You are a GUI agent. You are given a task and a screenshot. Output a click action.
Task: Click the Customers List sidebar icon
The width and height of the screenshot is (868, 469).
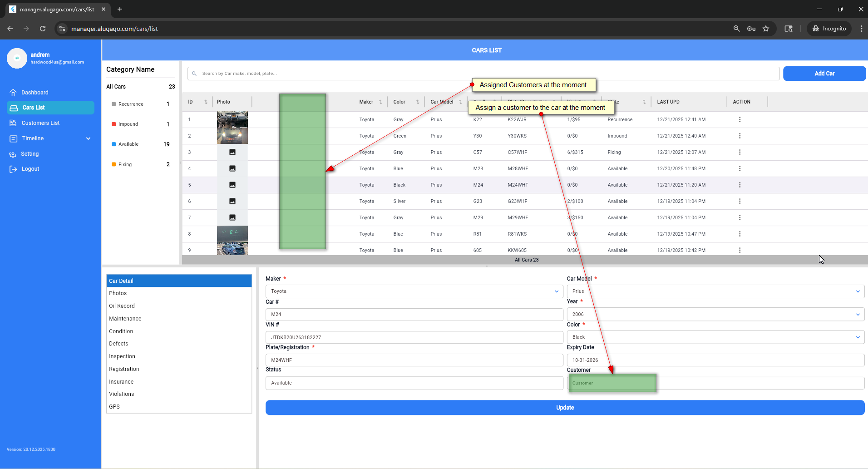[13, 123]
